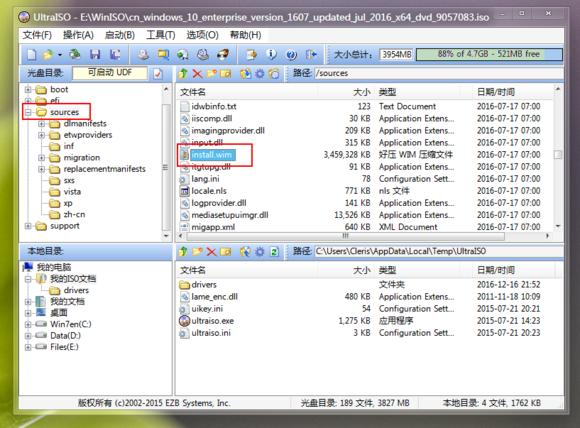Image resolution: width=580 pixels, height=428 pixels.
Task: Select install.wim in the file list
Action: click(x=212, y=155)
